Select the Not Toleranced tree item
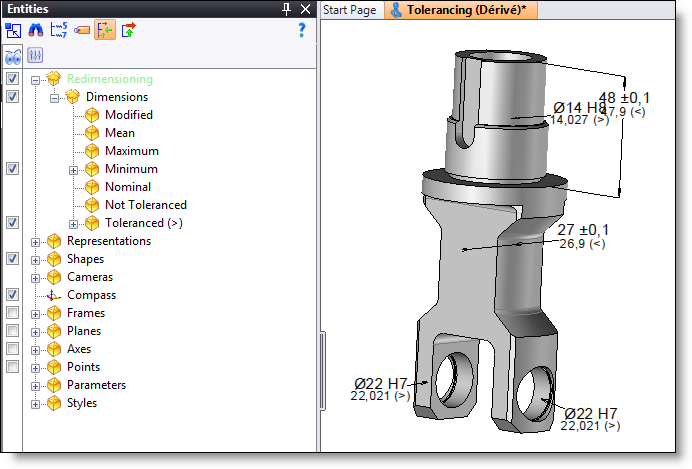 click(x=145, y=205)
